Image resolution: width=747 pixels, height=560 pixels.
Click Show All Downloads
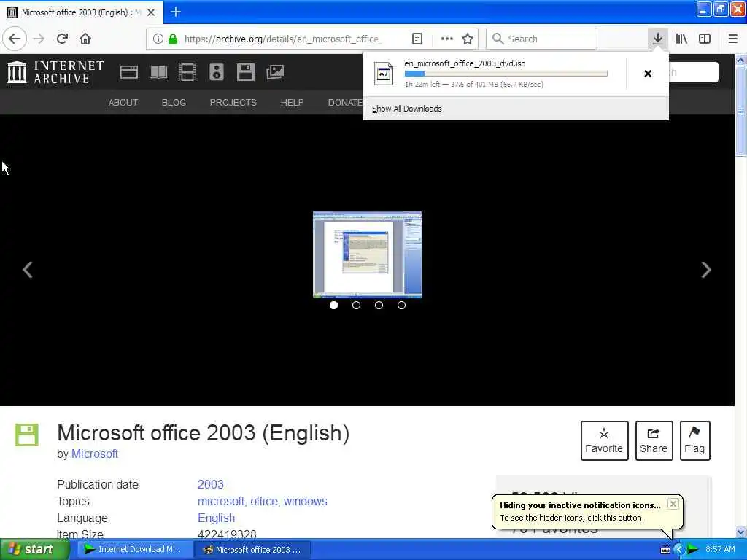tap(407, 109)
